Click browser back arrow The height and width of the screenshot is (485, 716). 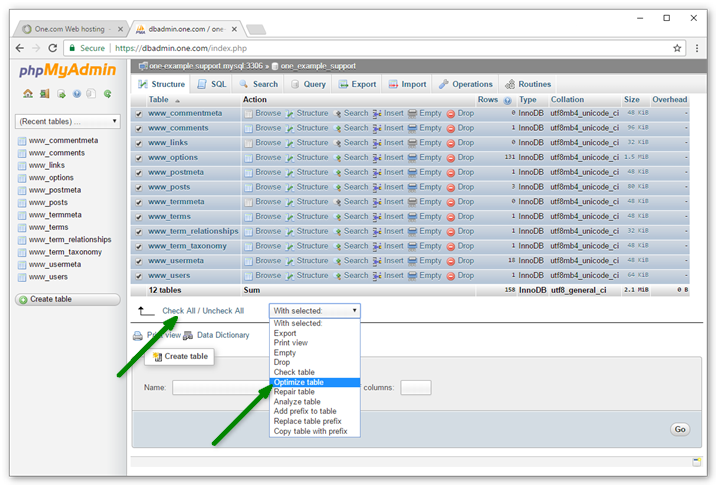coord(19,48)
